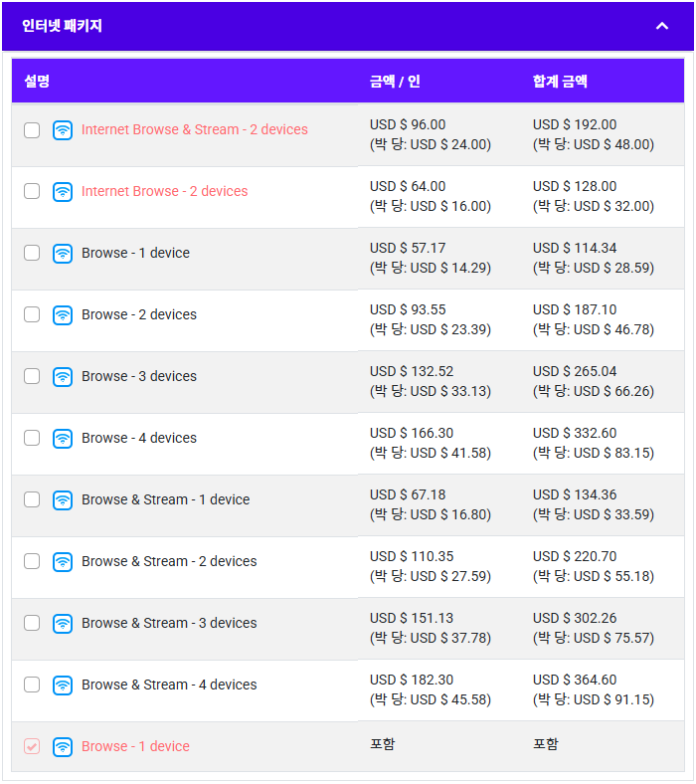Click Wi-Fi icon beside Internet Browse & Stream
The height and width of the screenshot is (784, 696).
[63, 130]
